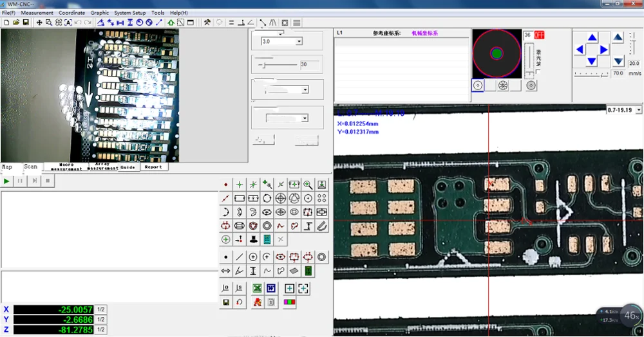
Task: Click the Save file toolbar icon
Action: (26, 23)
